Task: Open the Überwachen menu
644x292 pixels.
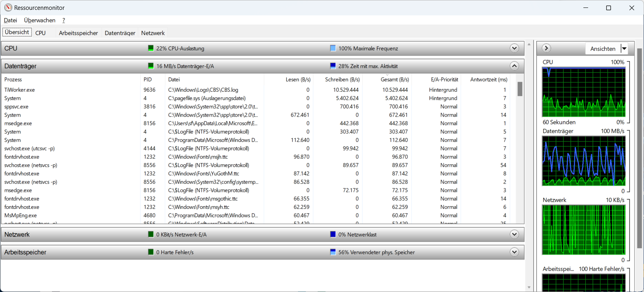Action: click(x=40, y=20)
